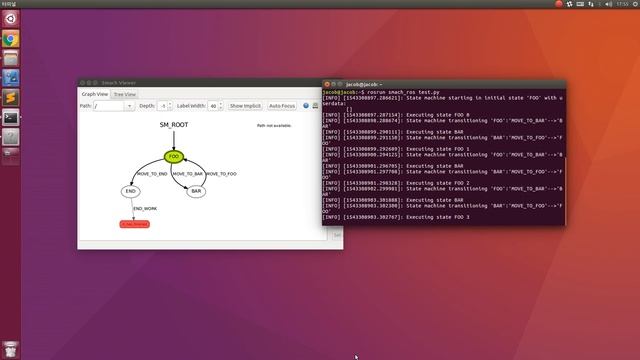Select the BAR state node
Viewport: 640px width, 360px height.
(x=196, y=191)
